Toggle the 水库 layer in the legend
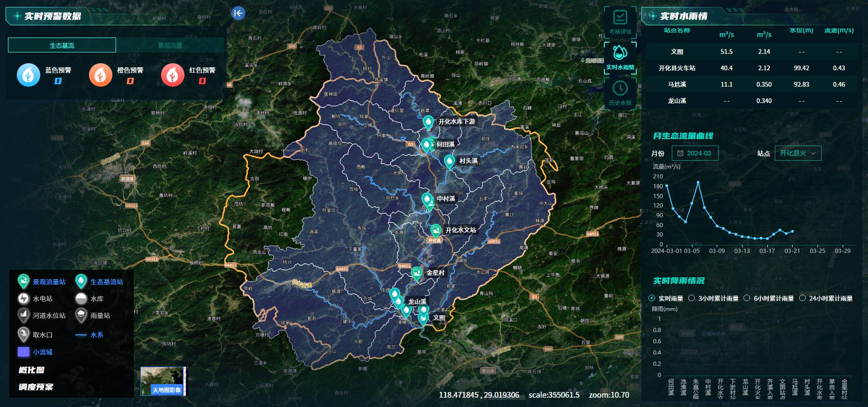868x407 pixels. point(89,298)
